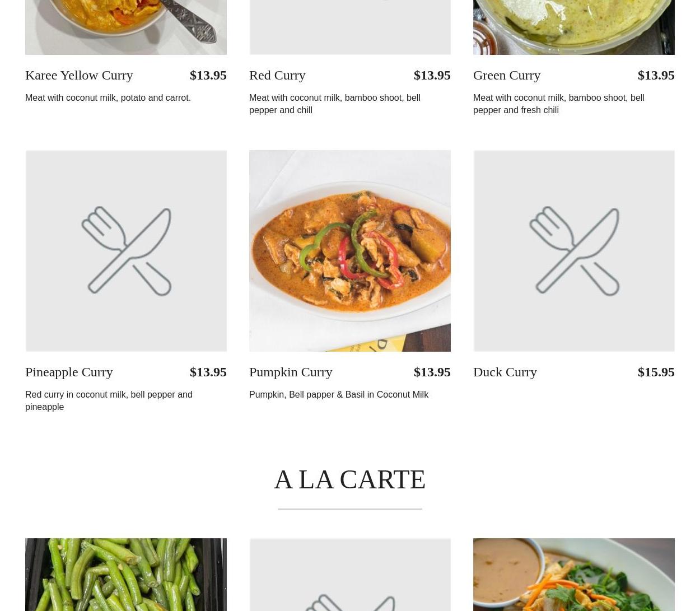Select the Duck Curry title

click(505, 372)
